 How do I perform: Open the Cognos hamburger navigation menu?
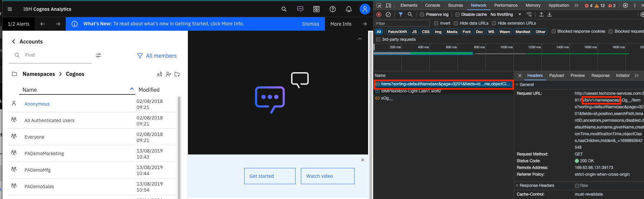click(x=10, y=9)
